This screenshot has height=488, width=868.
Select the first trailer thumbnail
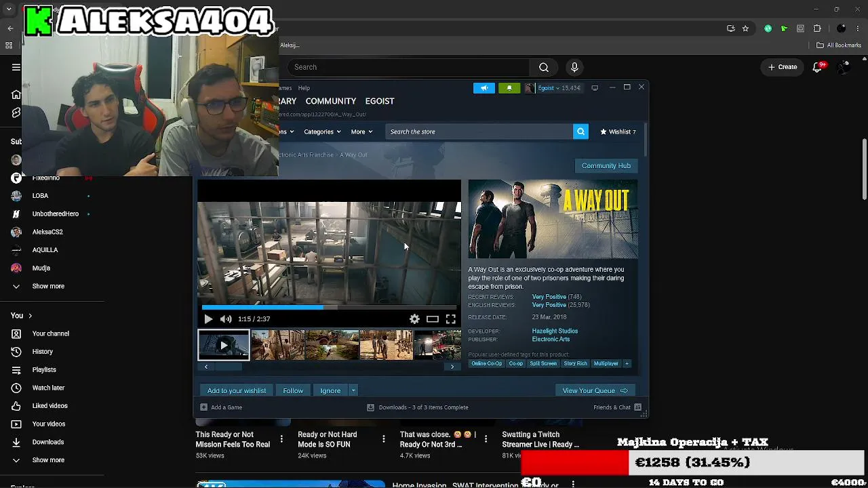coord(224,345)
